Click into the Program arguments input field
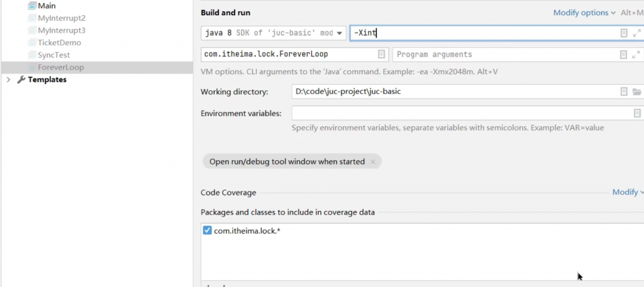The image size is (644, 287). pos(503,55)
